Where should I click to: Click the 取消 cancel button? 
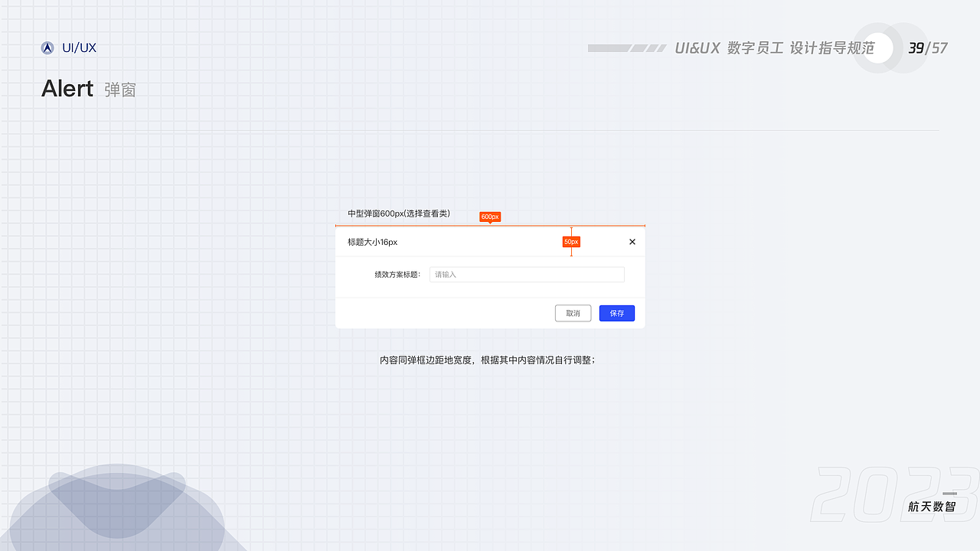573,313
